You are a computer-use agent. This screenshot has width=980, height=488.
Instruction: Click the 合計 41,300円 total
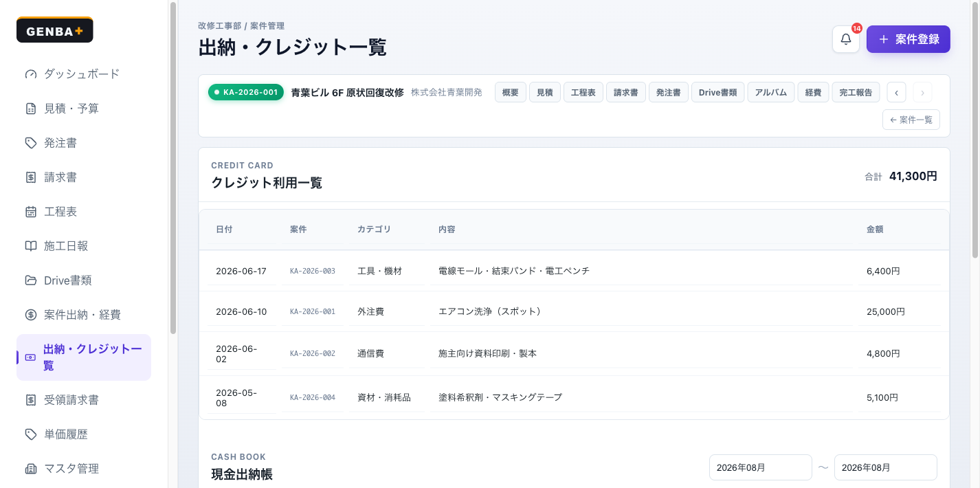901,176
